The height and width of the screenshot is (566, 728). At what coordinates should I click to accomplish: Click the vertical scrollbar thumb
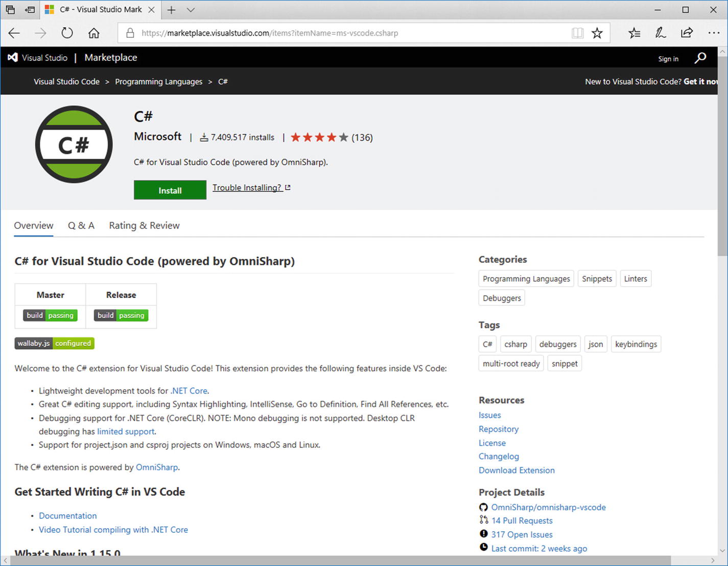click(x=722, y=156)
